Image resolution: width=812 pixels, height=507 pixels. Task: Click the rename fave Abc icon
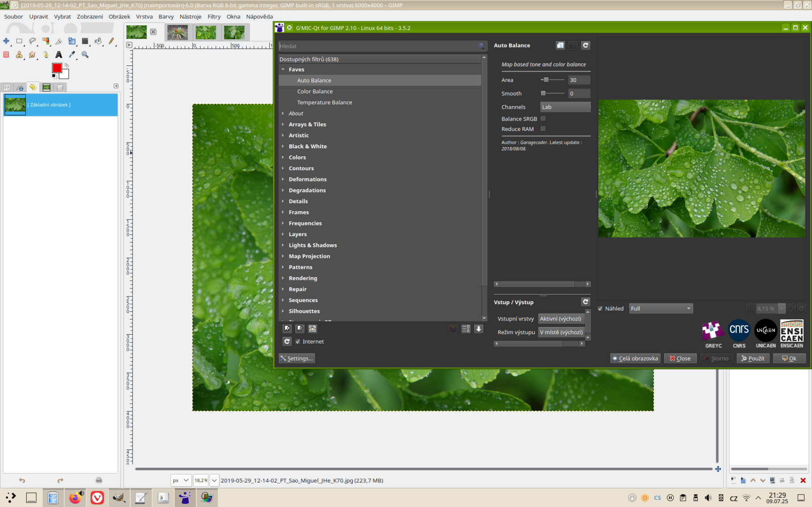313,329
